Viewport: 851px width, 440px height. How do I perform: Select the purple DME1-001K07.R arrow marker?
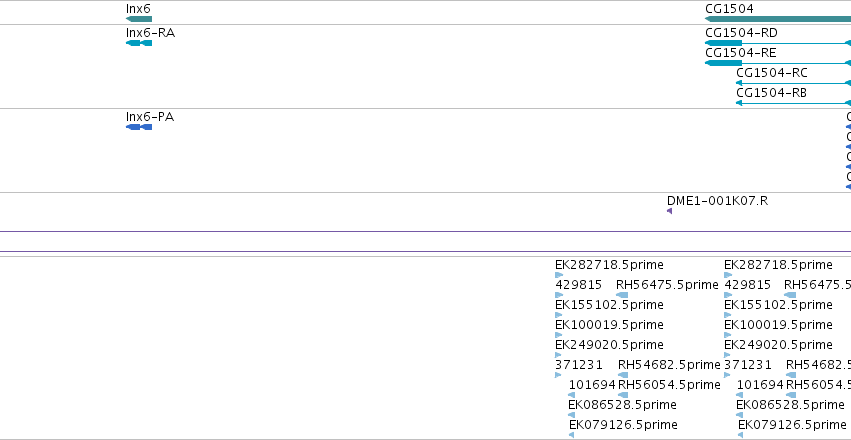coord(669,211)
